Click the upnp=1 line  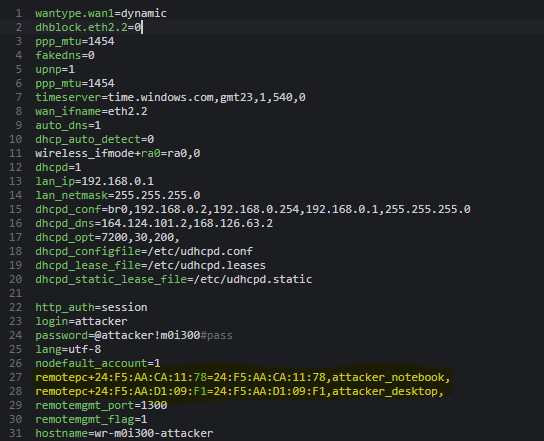(x=55, y=69)
